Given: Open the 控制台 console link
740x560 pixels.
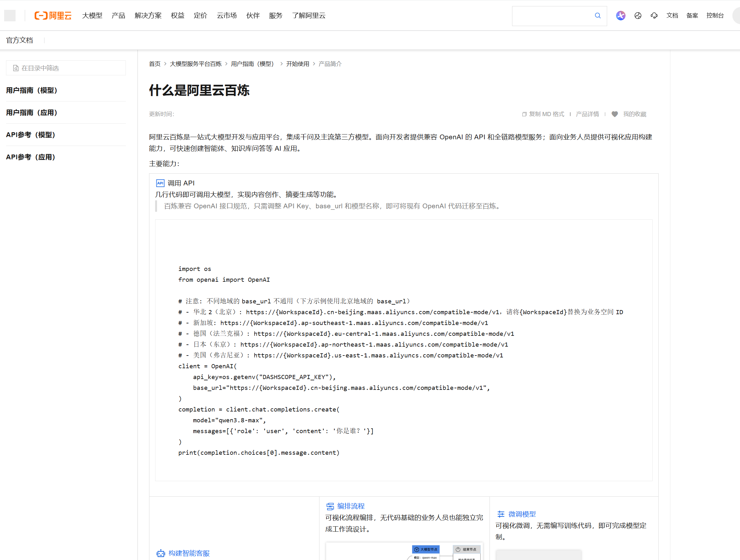Looking at the screenshot, I should [715, 15].
